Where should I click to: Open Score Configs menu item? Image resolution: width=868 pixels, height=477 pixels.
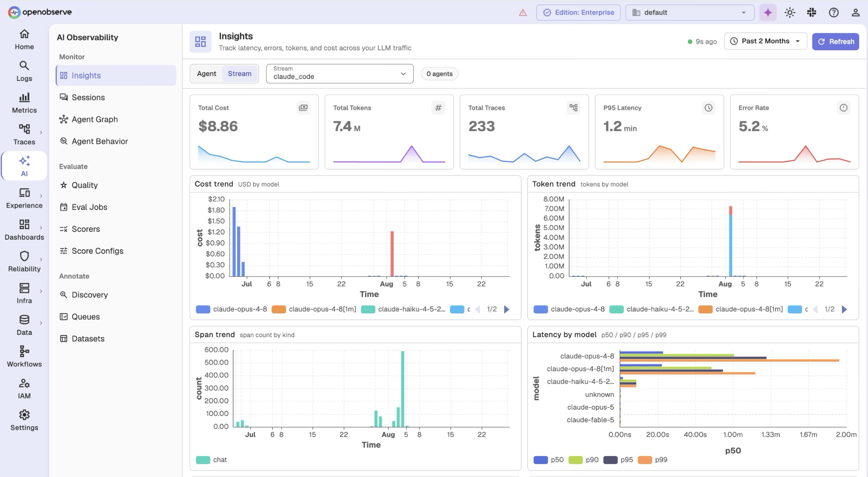pos(116,251)
